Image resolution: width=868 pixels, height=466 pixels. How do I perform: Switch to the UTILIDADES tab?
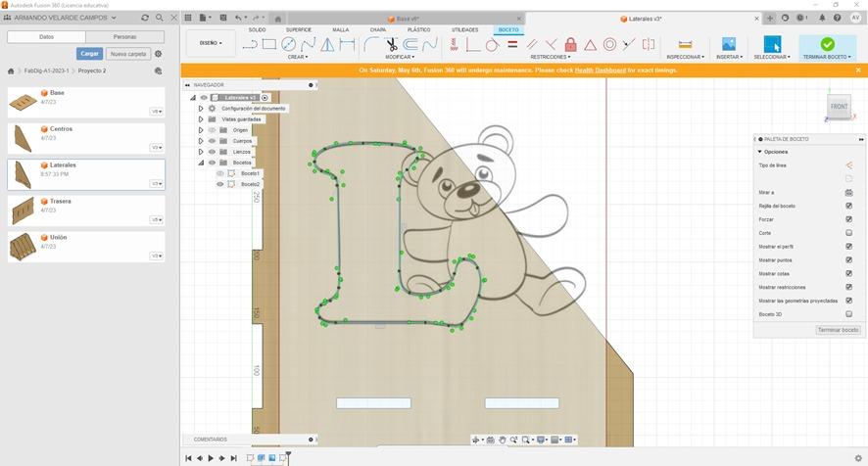click(465, 30)
